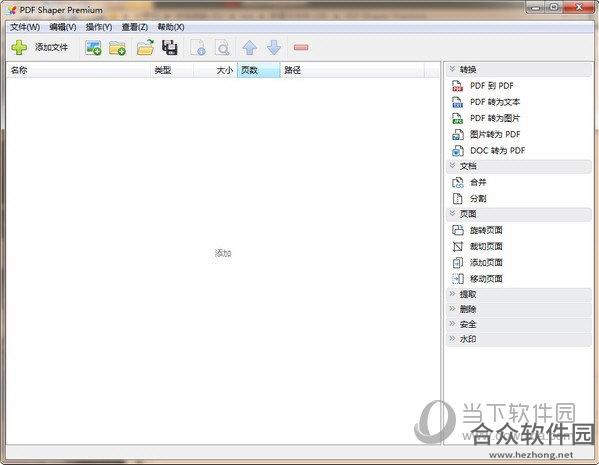The width and height of the screenshot is (599, 465).
Task: Expand the 安全 section
Action: (x=519, y=324)
